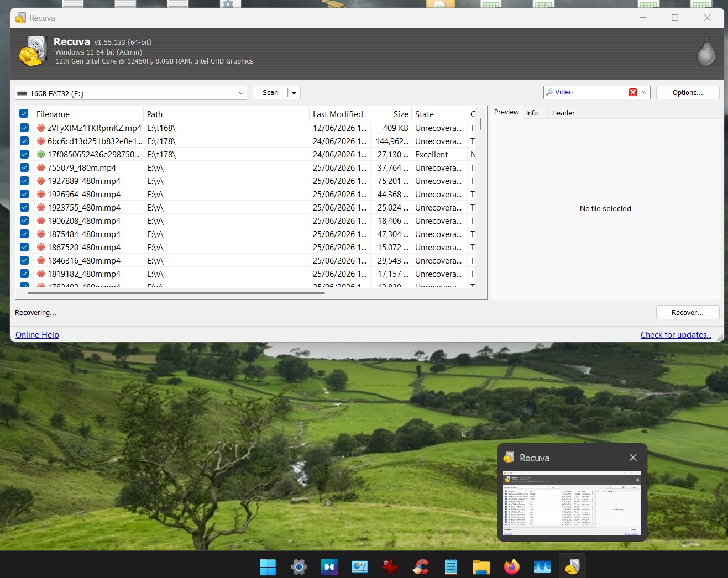728x578 pixels.
Task: Open the Windows Start menu
Action: [268, 566]
